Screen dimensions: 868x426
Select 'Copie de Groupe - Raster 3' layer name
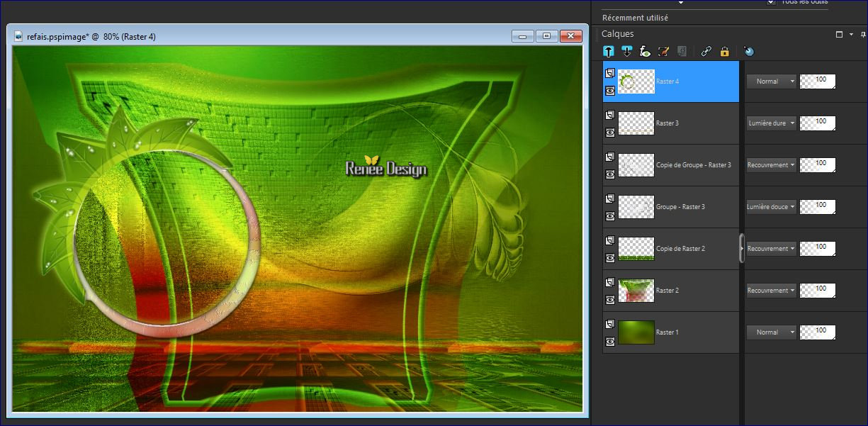coord(694,165)
